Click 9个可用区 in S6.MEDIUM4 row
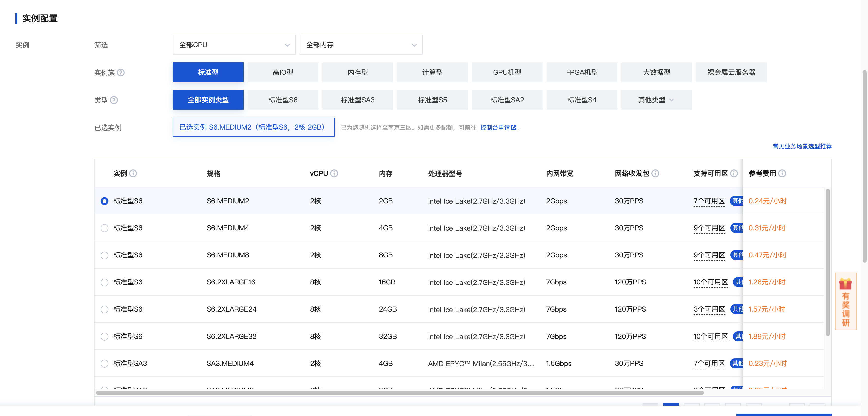The image size is (868, 416). tap(709, 228)
